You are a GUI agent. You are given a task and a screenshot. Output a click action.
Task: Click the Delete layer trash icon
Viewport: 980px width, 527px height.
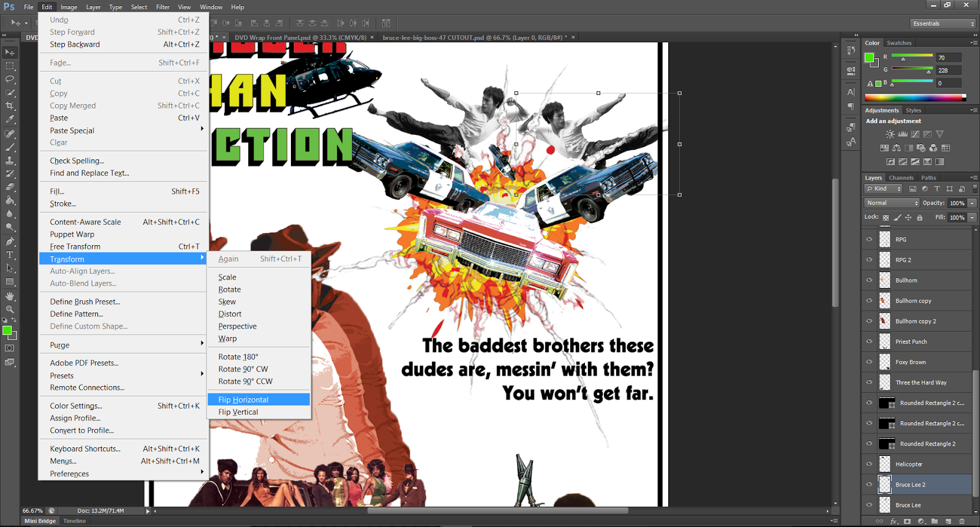962,521
